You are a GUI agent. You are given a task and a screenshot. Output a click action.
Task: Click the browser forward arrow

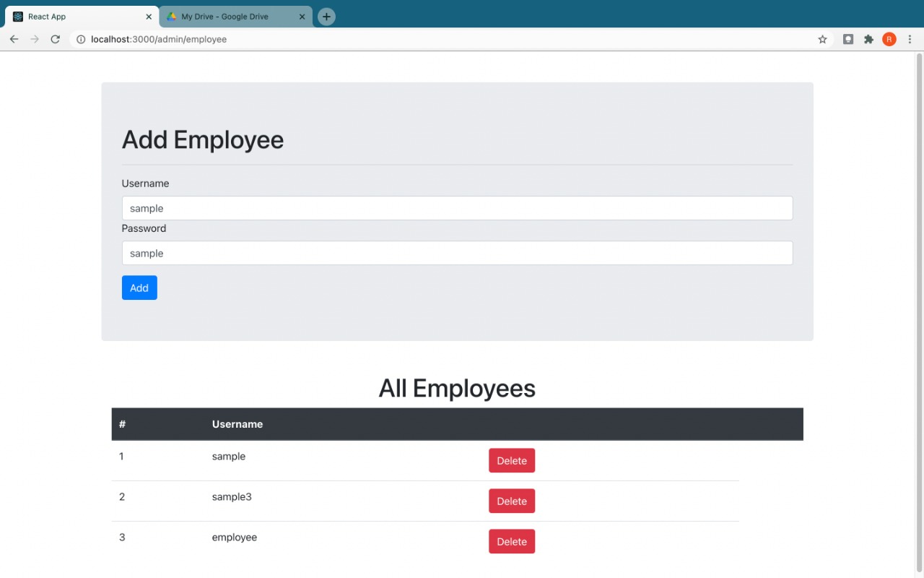[x=34, y=39]
